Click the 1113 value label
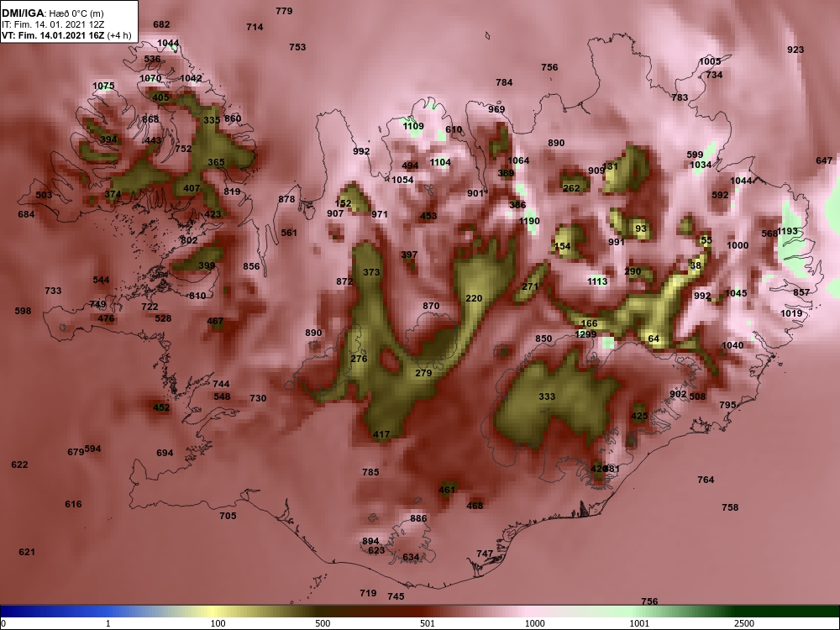 click(x=597, y=281)
